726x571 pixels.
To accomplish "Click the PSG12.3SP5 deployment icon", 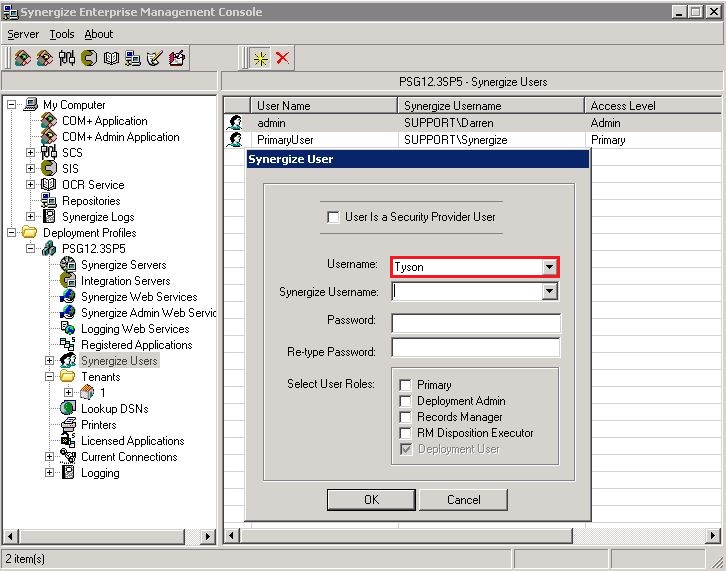I will (x=49, y=249).
